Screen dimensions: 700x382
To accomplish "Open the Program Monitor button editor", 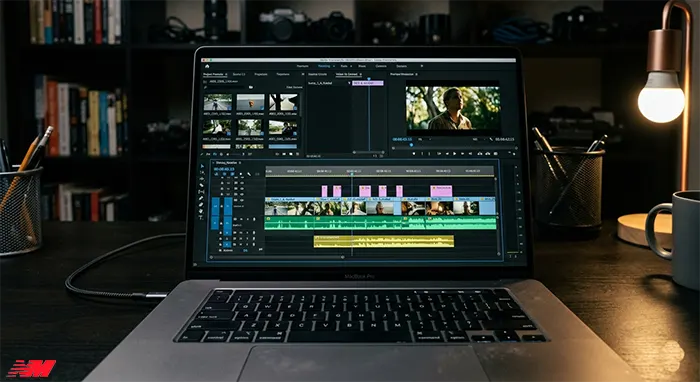I will point(514,154).
